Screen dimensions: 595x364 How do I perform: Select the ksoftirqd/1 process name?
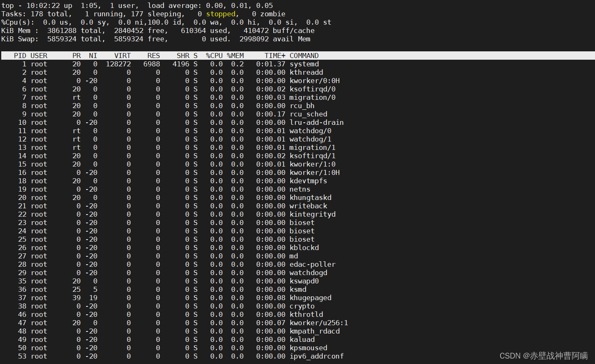(x=313, y=156)
